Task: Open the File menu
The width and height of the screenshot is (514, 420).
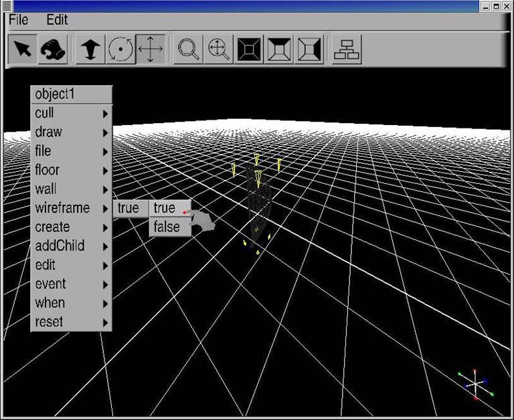Action: point(18,20)
